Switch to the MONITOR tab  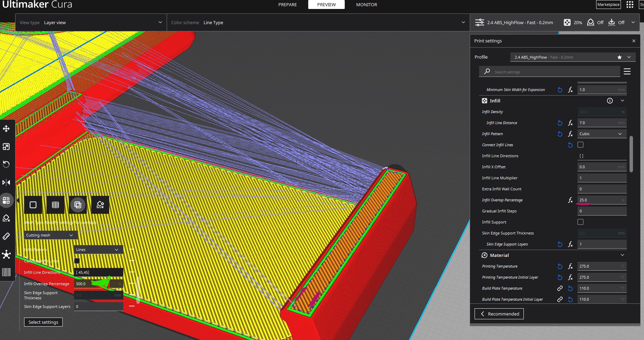coord(366,4)
